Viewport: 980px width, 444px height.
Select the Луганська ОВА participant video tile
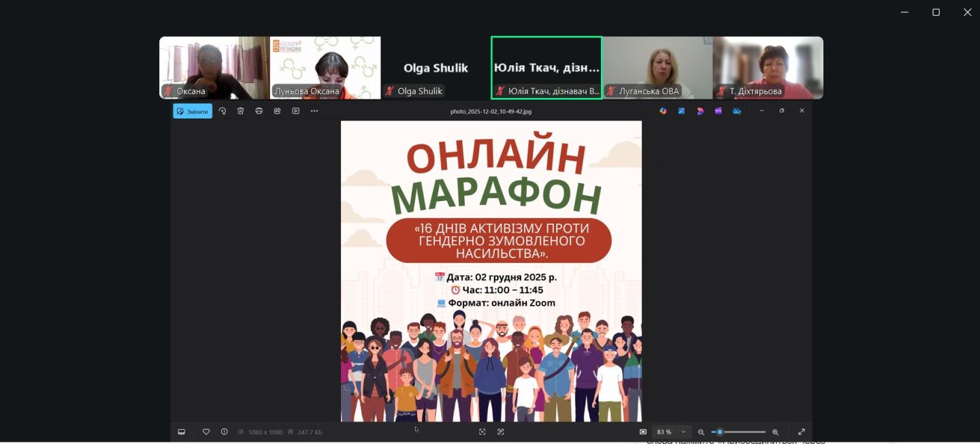657,68
